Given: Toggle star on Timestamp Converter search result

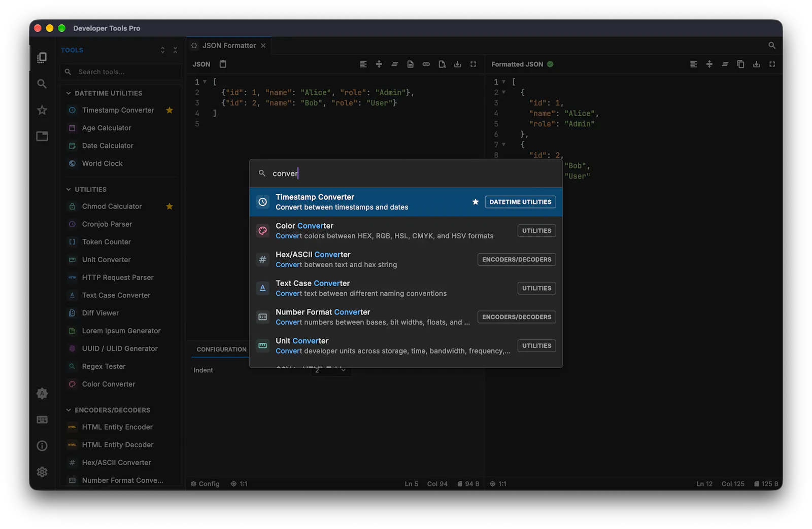Looking at the screenshot, I should (x=476, y=202).
